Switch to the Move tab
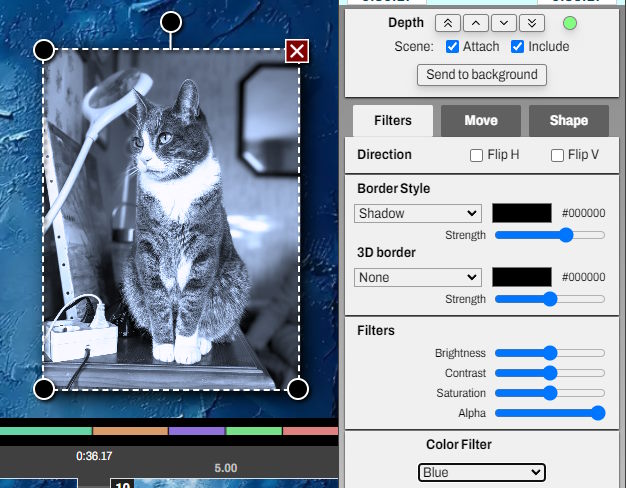Image resolution: width=626 pixels, height=488 pixels. click(x=481, y=121)
